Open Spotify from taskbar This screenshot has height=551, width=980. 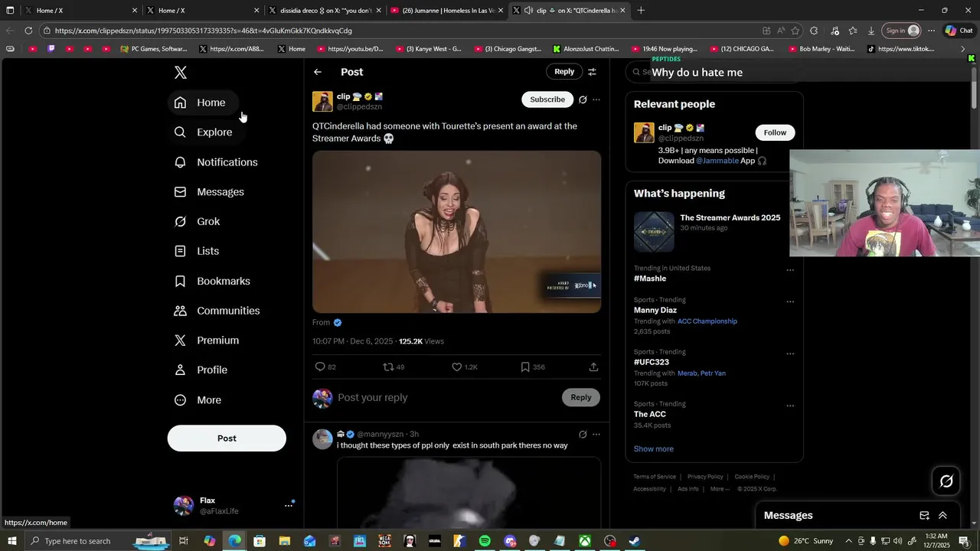tap(485, 541)
